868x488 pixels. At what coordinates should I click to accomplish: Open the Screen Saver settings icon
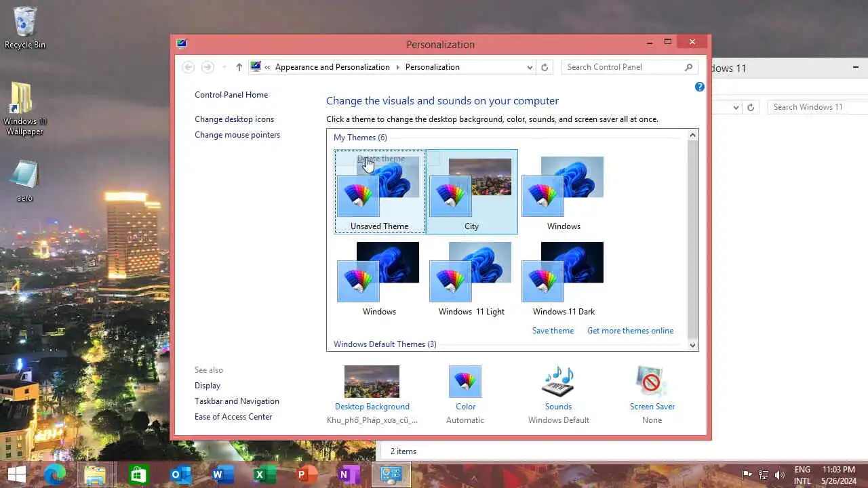click(652, 382)
